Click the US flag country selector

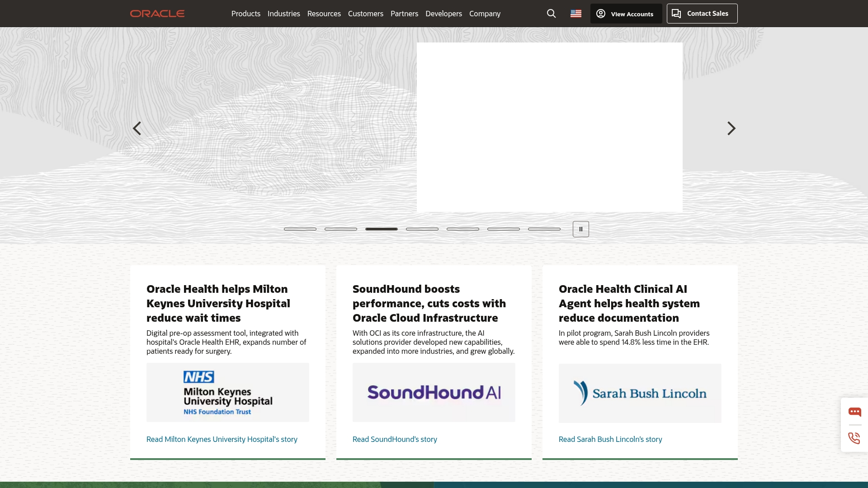576,14
